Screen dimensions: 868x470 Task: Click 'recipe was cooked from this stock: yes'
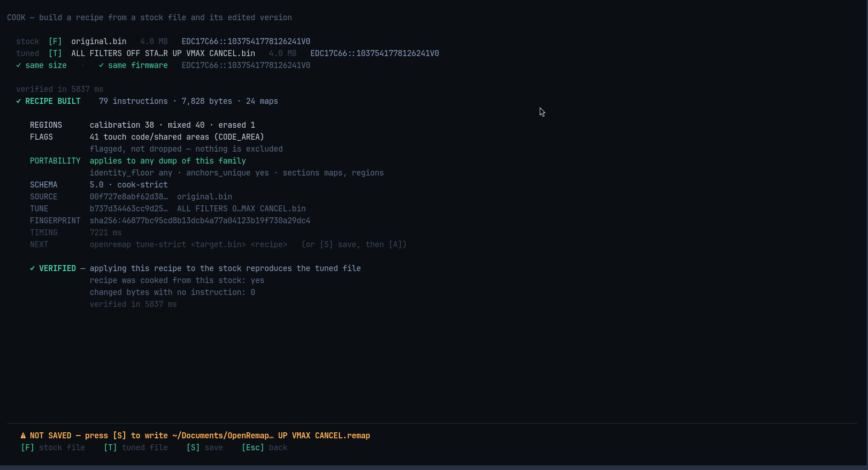coord(177,280)
